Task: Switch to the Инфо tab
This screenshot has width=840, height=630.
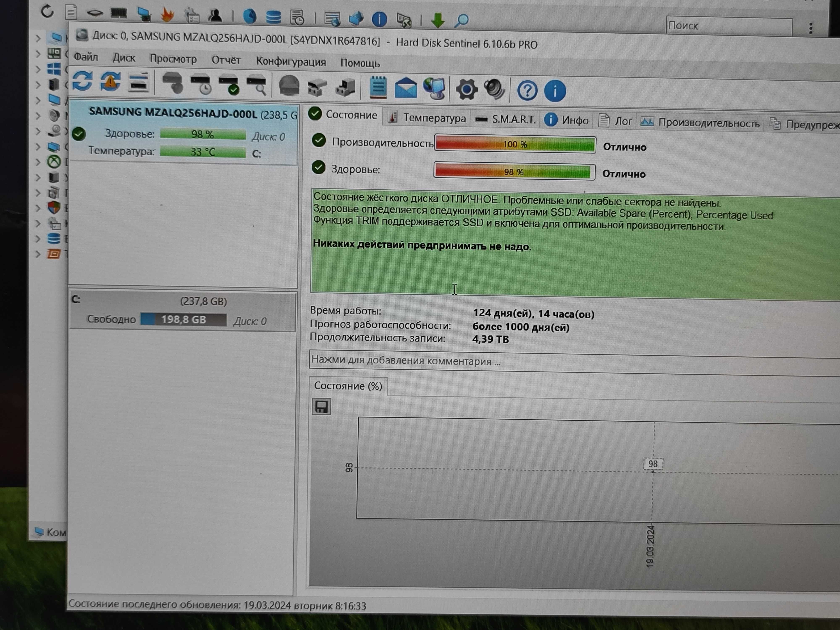Action: tap(567, 120)
